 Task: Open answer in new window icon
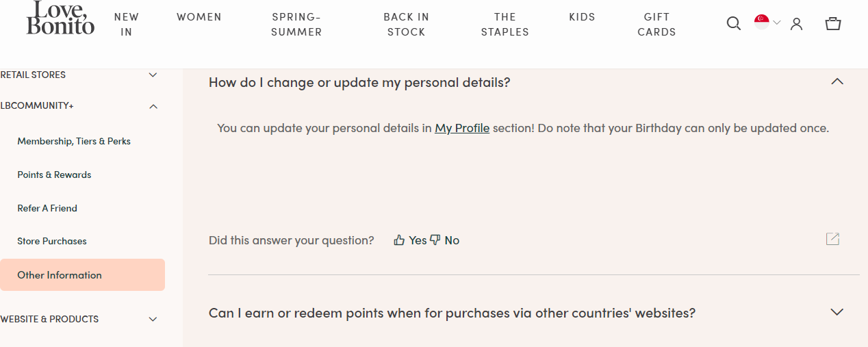832,239
